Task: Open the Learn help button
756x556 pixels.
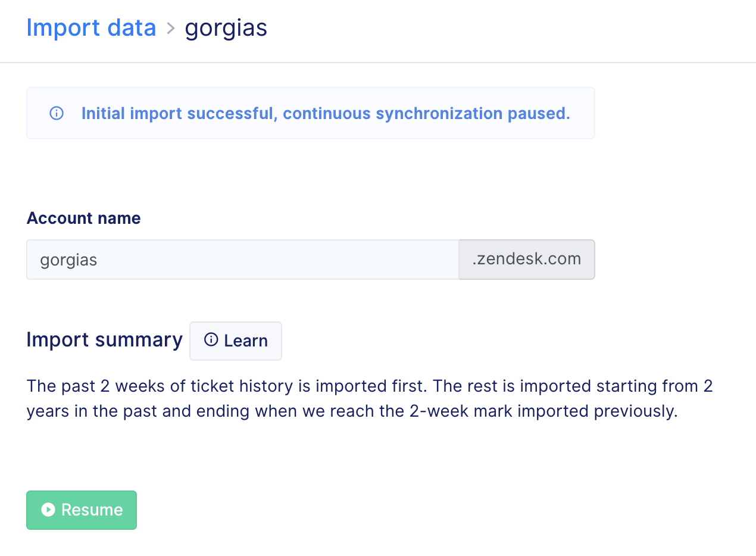Action: coord(236,341)
